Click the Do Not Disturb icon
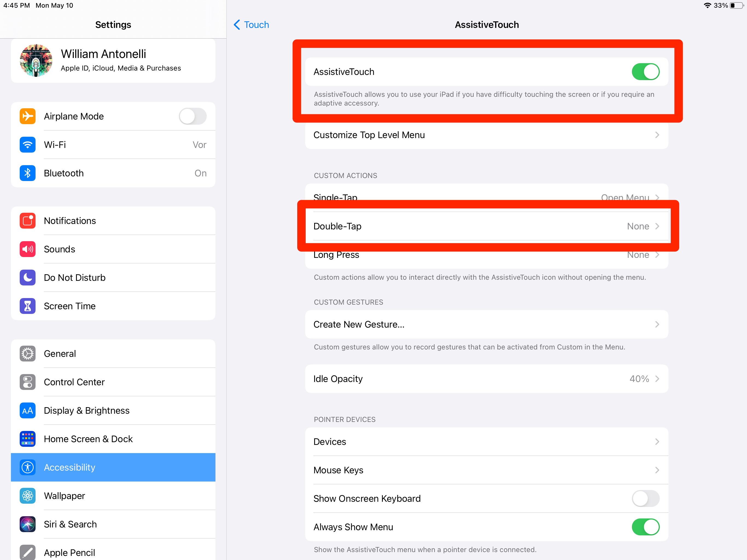 click(x=27, y=278)
